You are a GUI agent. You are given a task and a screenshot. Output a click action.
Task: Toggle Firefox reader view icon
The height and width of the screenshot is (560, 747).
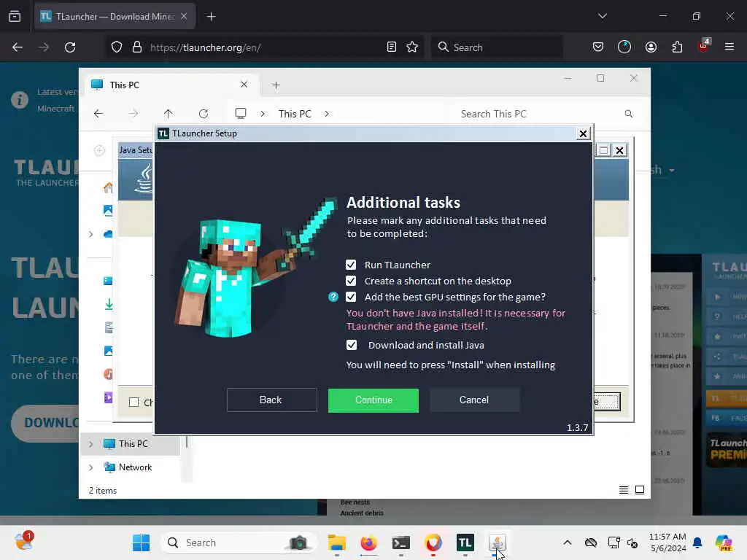coord(392,47)
